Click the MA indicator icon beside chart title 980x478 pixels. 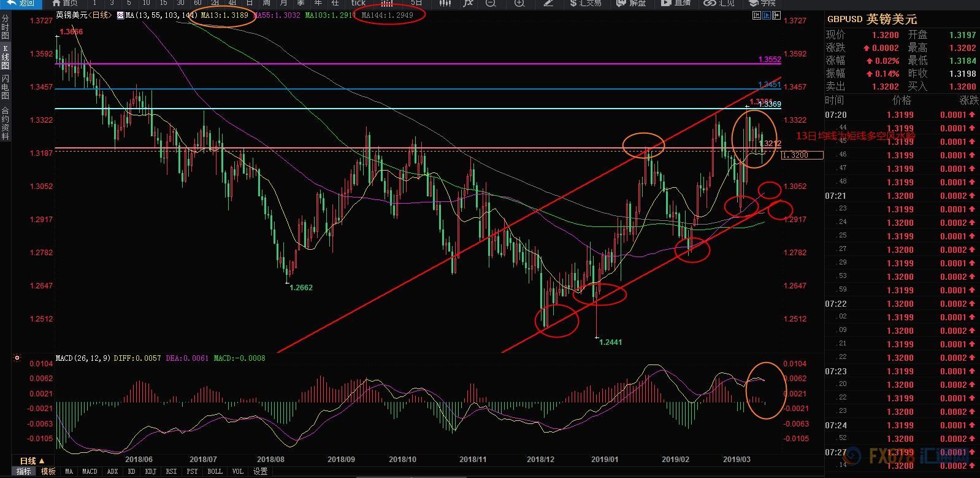point(120,15)
